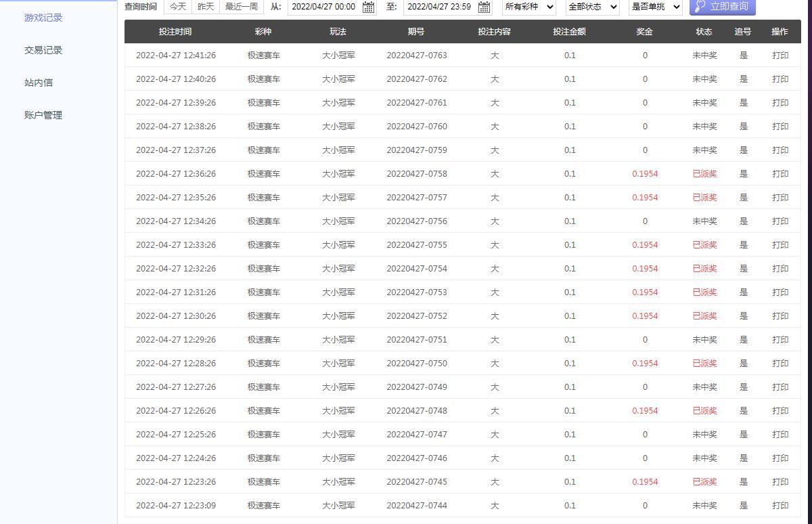Go to 站内信 in the sidebar

39,83
